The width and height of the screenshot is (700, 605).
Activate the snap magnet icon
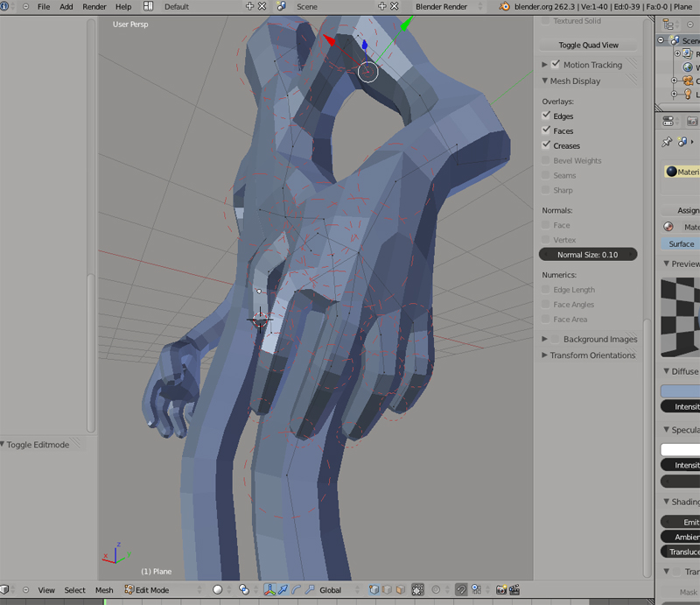(x=461, y=590)
